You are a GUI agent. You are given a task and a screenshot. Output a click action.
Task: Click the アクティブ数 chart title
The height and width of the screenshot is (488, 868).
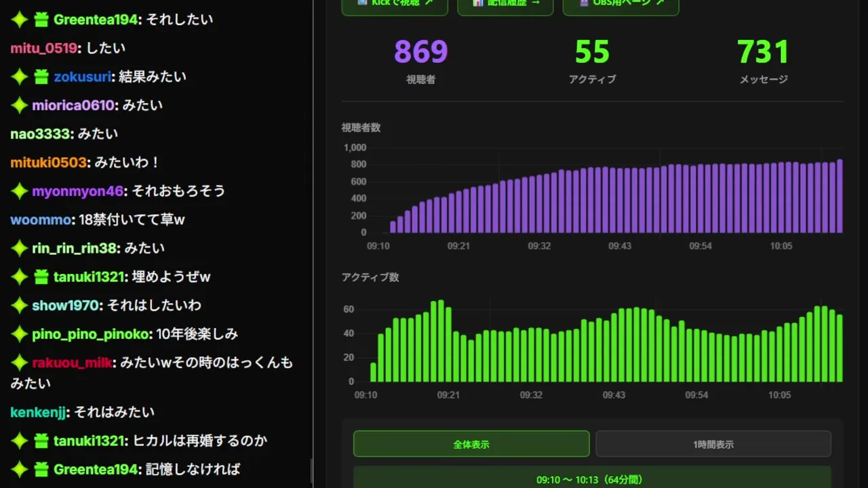tap(370, 277)
